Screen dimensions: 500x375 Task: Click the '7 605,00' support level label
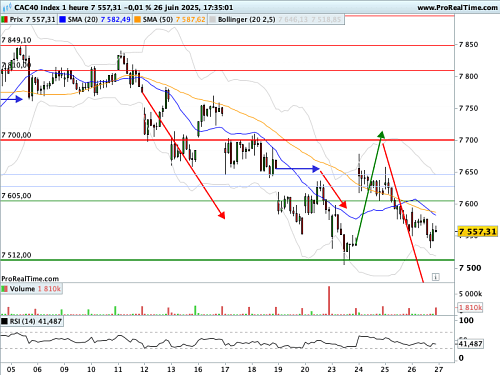pyautogui.click(x=16, y=196)
